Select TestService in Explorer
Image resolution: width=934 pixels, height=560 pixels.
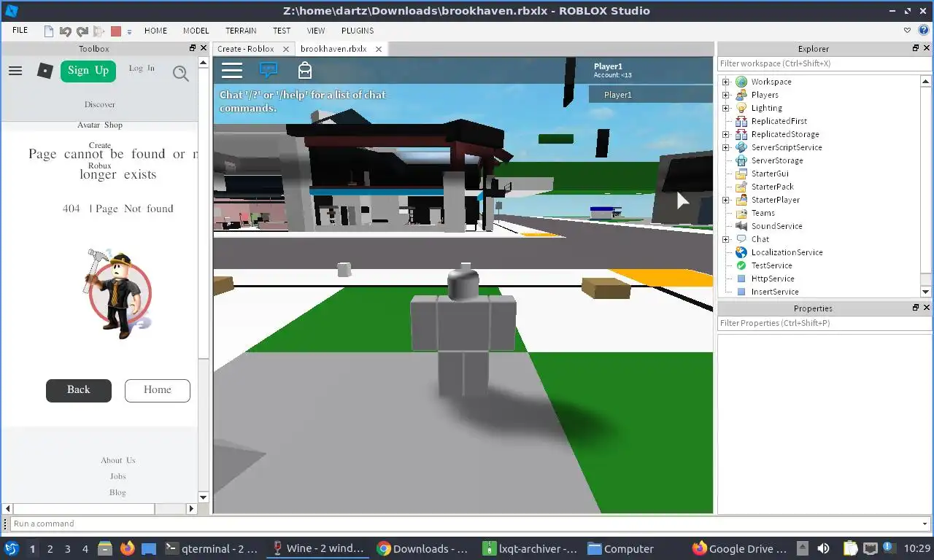[x=771, y=265]
